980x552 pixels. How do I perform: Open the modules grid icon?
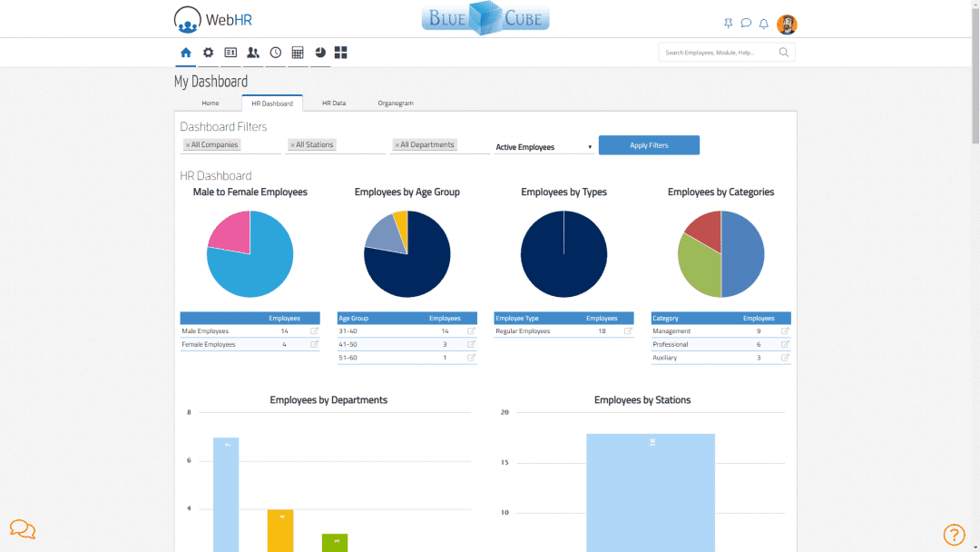[x=341, y=53]
